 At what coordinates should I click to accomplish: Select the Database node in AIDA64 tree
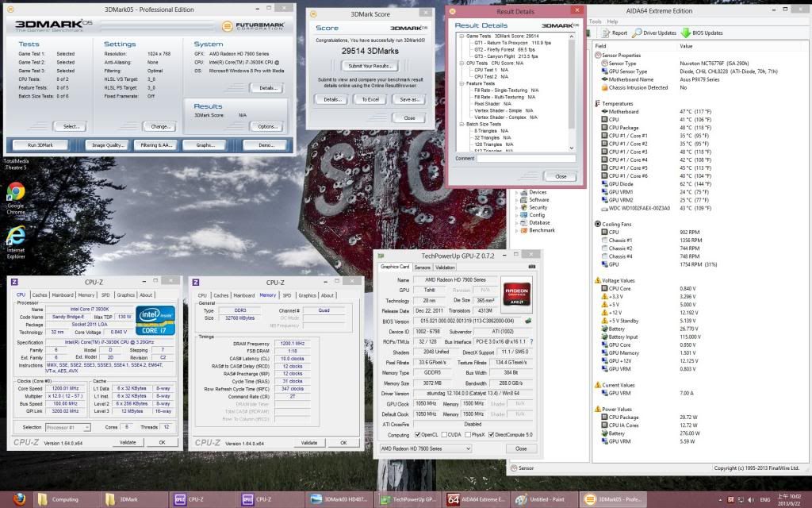pyautogui.click(x=539, y=223)
